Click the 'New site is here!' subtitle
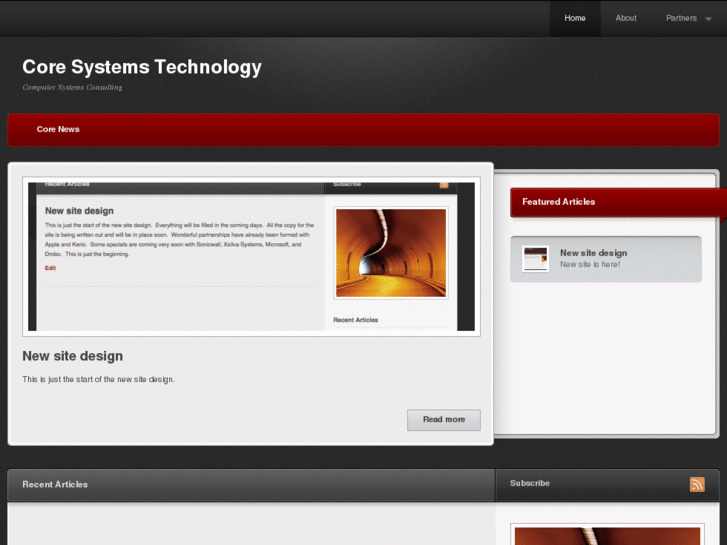The height and width of the screenshot is (545, 727). 590,265
